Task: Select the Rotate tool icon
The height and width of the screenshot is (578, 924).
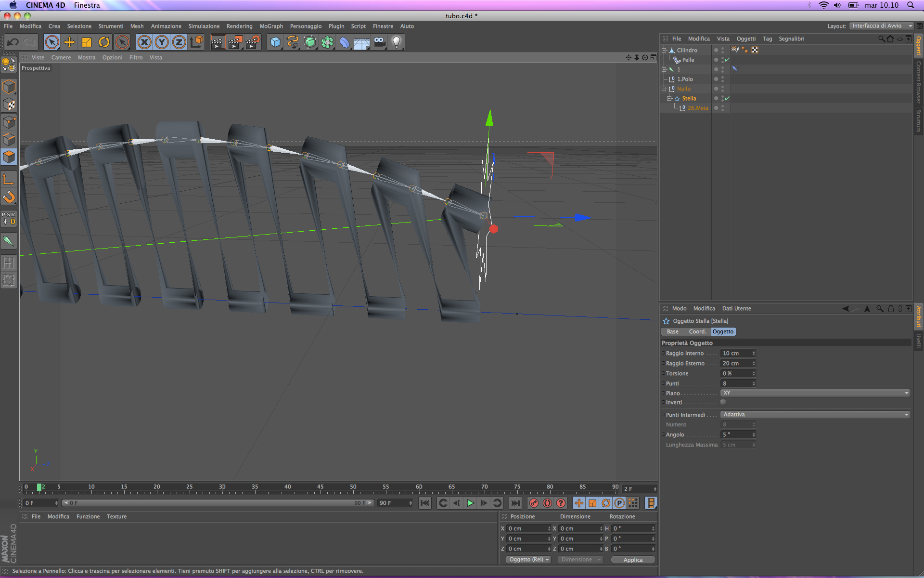Action: point(104,42)
